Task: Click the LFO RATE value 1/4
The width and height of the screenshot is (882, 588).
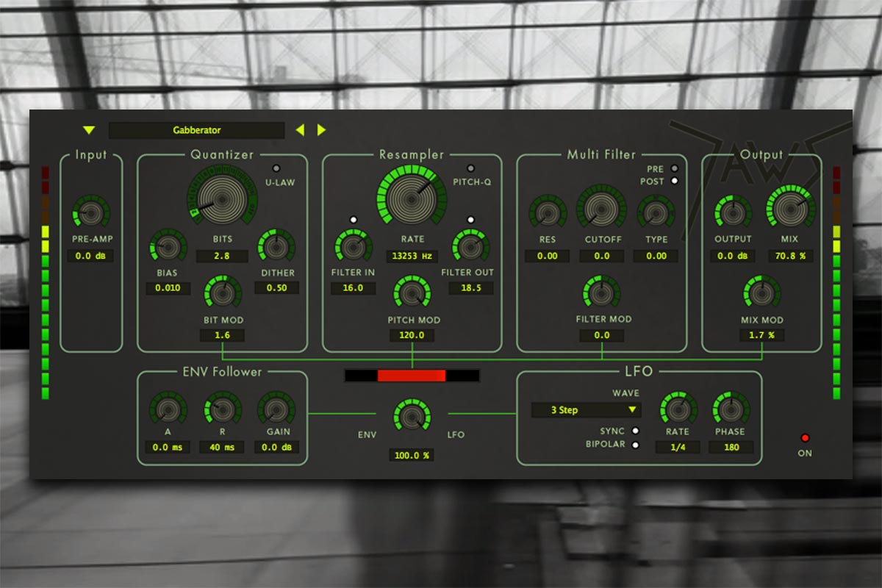Action: click(x=678, y=447)
